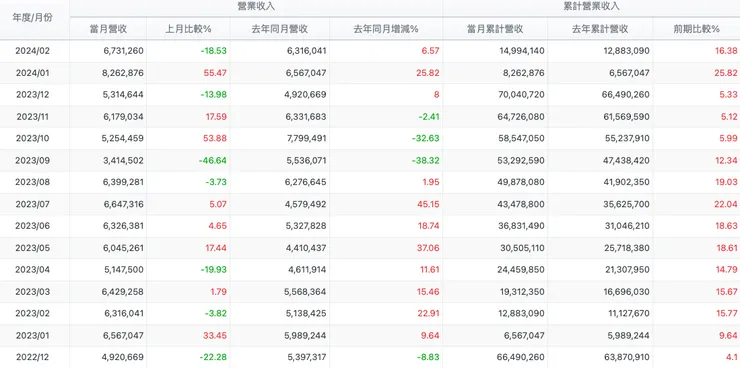The width and height of the screenshot is (740, 368).
Task: Click the cumulative value 64,726,080
Action: click(x=521, y=117)
